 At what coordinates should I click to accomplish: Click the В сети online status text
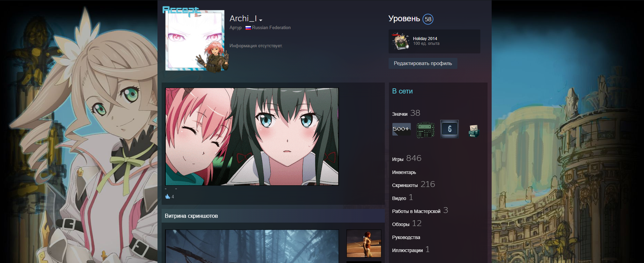[x=402, y=91]
